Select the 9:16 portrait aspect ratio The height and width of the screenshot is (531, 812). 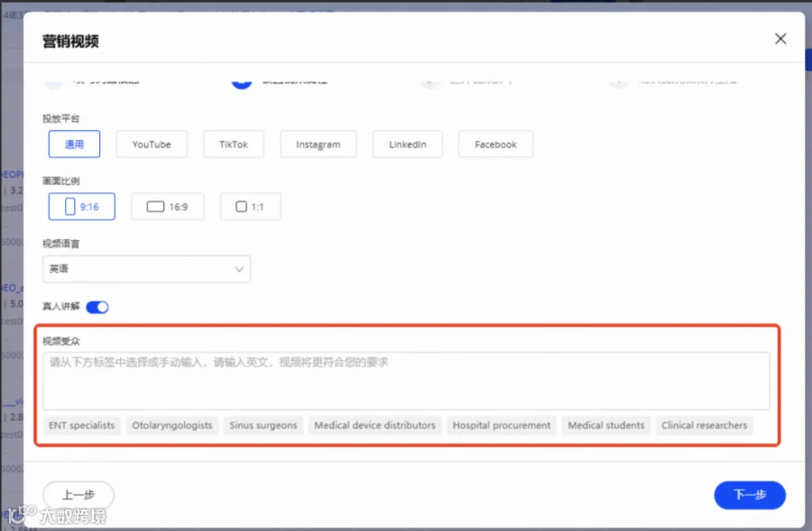[x=82, y=207]
